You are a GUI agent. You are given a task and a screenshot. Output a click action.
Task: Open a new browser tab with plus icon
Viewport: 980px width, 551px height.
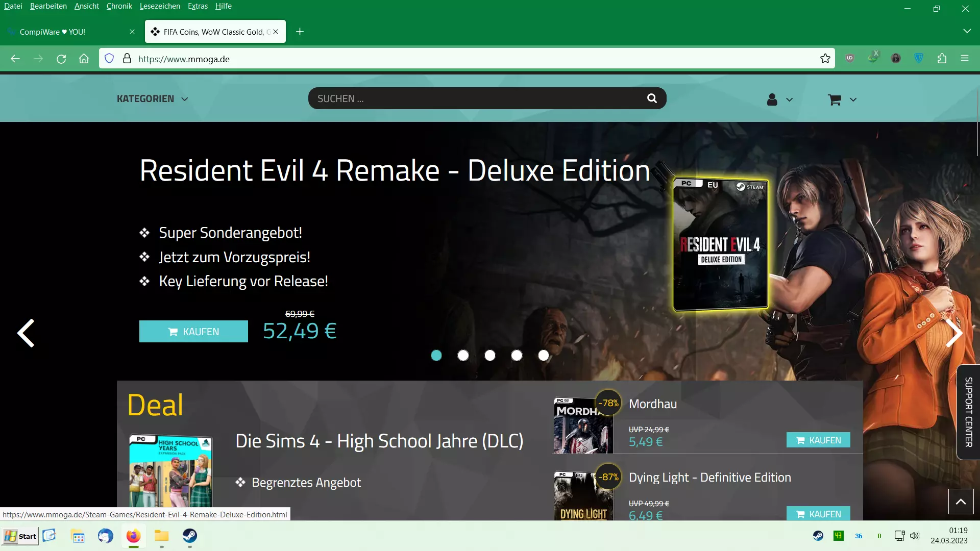tap(300, 32)
